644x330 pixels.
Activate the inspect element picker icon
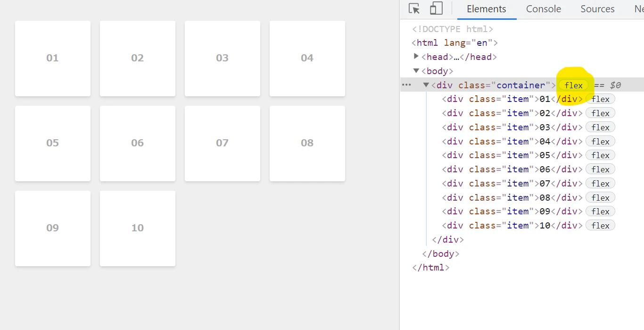414,9
